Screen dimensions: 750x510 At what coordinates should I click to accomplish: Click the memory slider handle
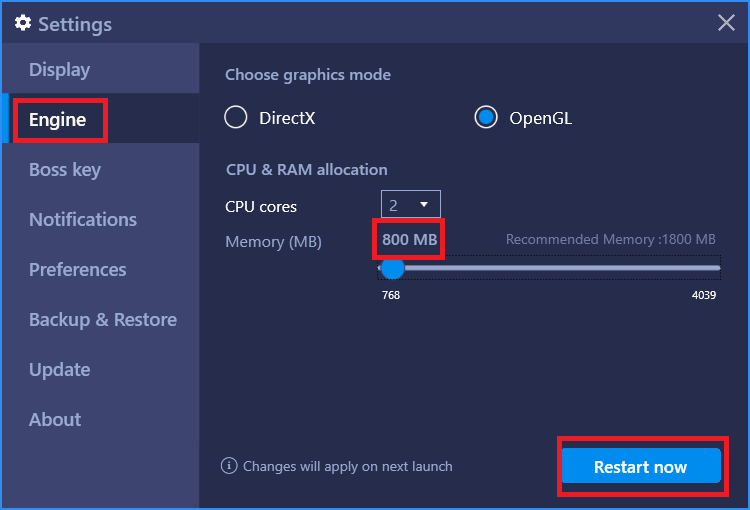pyautogui.click(x=392, y=268)
